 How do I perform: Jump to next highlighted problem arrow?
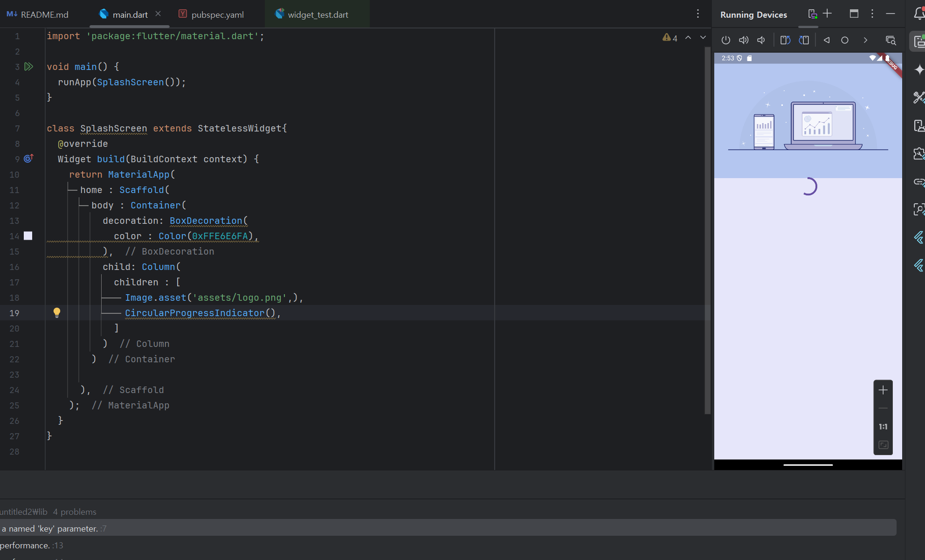coord(703,38)
